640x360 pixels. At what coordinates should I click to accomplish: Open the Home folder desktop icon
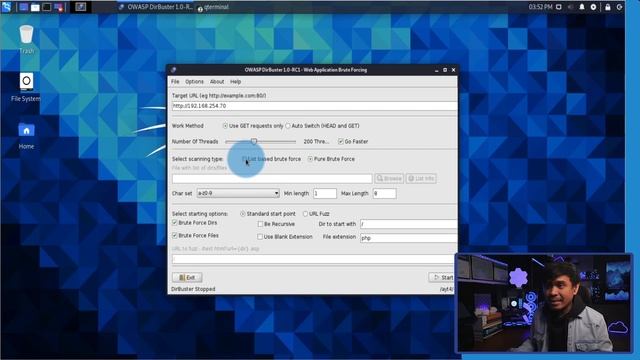tap(27, 136)
